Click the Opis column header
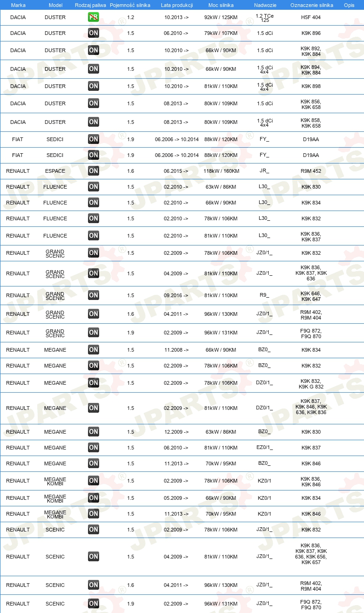 pos(349,5)
